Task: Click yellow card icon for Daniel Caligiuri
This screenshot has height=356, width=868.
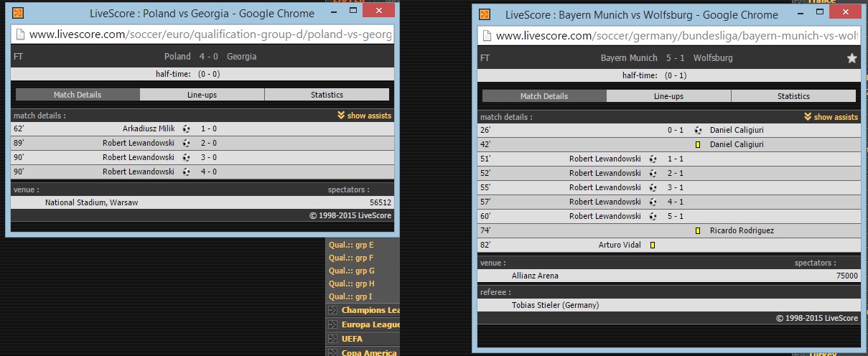Action: tap(698, 144)
